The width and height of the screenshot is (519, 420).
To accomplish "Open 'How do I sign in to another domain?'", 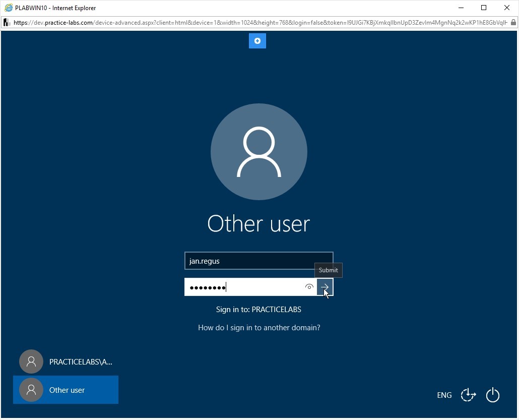I will (x=259, y=328).
